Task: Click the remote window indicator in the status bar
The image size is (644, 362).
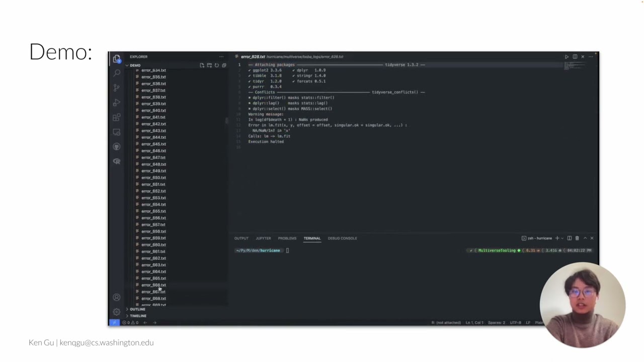Action: click(x=114, y=322)
